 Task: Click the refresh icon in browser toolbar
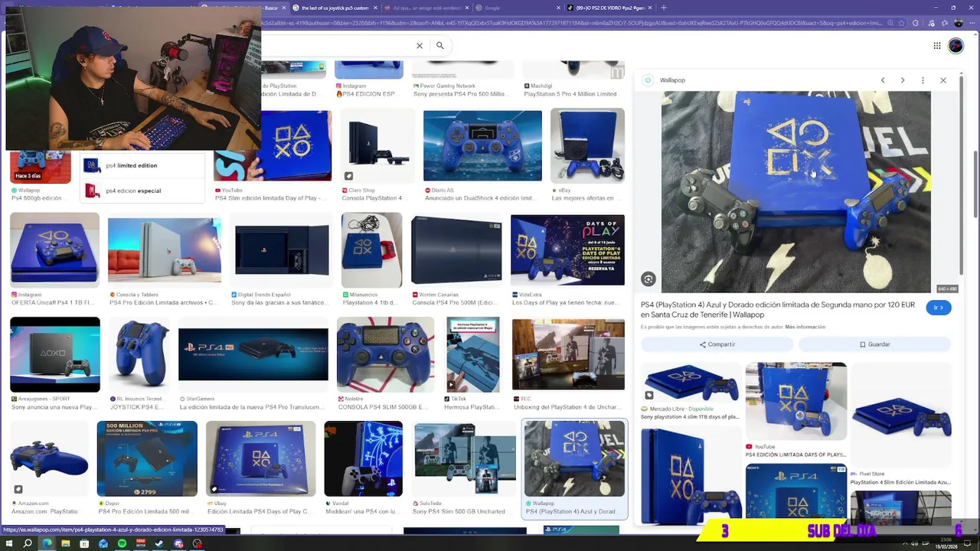[x=916, y=24]
